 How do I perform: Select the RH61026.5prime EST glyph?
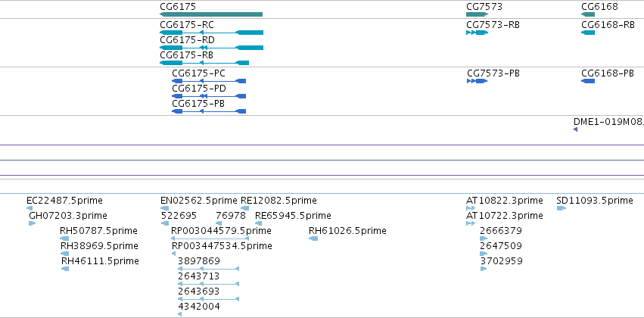click(313, 238)
